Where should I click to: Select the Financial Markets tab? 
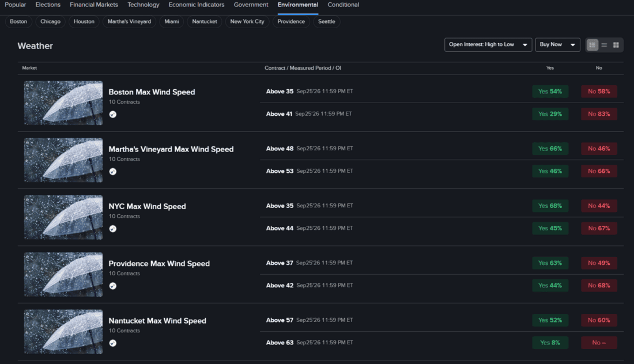coord(94,5)
